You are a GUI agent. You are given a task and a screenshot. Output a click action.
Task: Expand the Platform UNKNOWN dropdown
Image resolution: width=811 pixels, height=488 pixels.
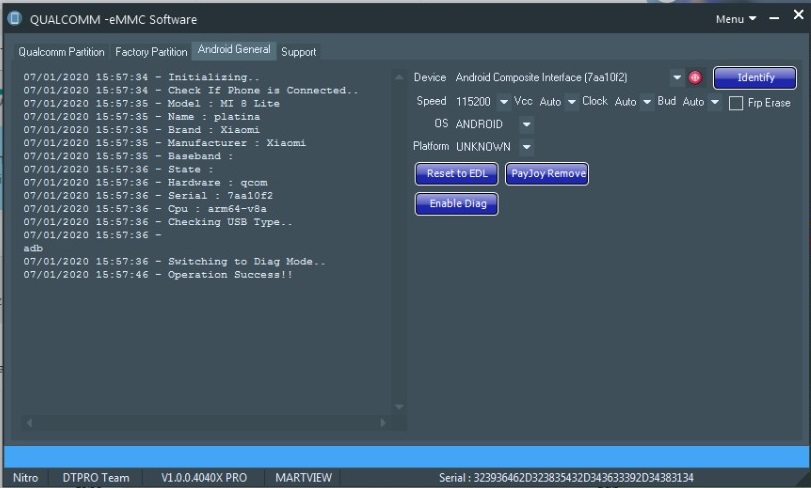coord(526,147)
